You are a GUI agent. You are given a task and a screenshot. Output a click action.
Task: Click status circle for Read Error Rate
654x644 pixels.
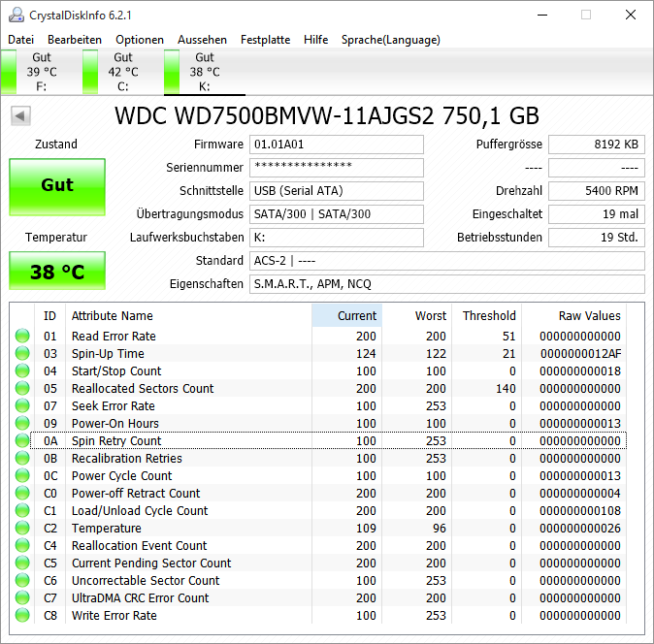click(22, 336)
